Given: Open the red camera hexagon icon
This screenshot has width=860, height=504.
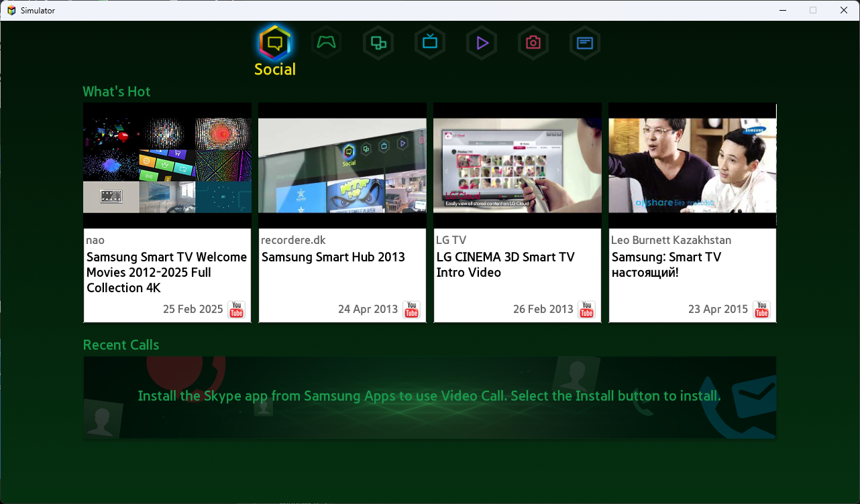Looking at the screenshot, I should [533, 43].
